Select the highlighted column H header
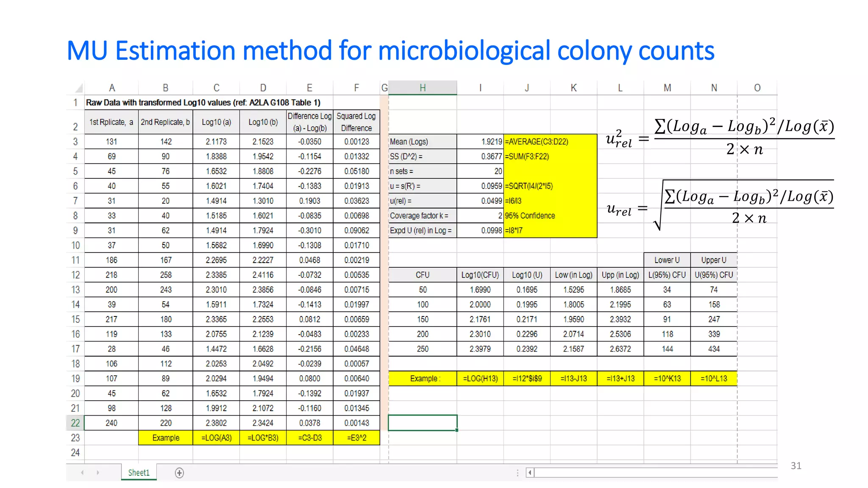The height and width of the screenshot is (488, 868). click(423, 88)
